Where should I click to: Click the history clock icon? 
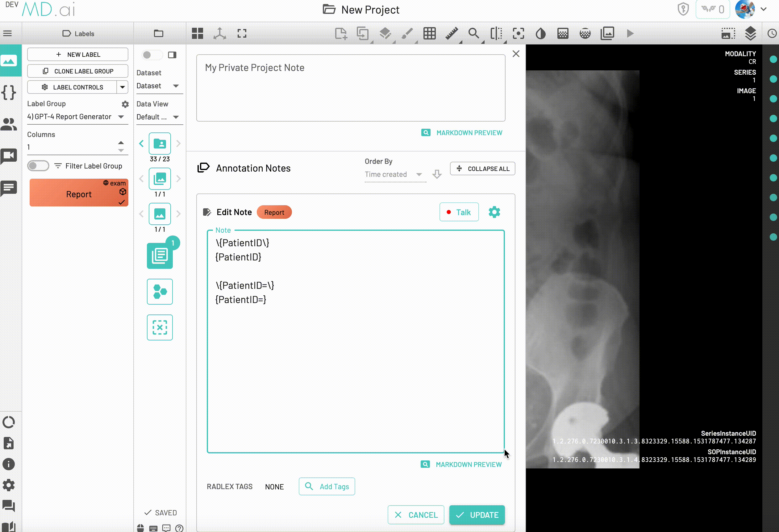click(x=772, y=34)
